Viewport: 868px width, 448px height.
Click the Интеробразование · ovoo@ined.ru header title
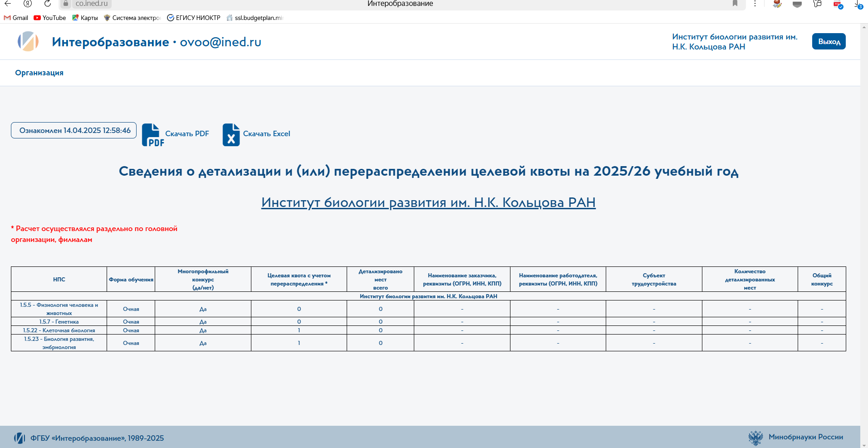click(157, 42)
